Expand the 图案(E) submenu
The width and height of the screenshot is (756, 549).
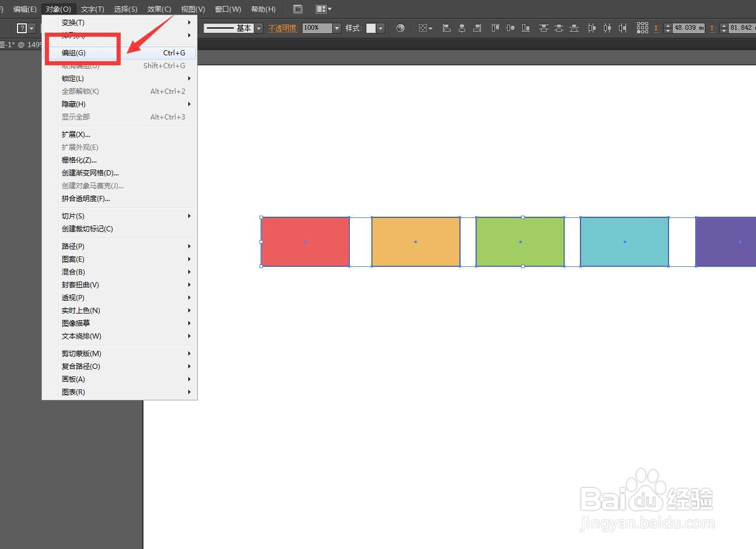[x=119, y=259]
